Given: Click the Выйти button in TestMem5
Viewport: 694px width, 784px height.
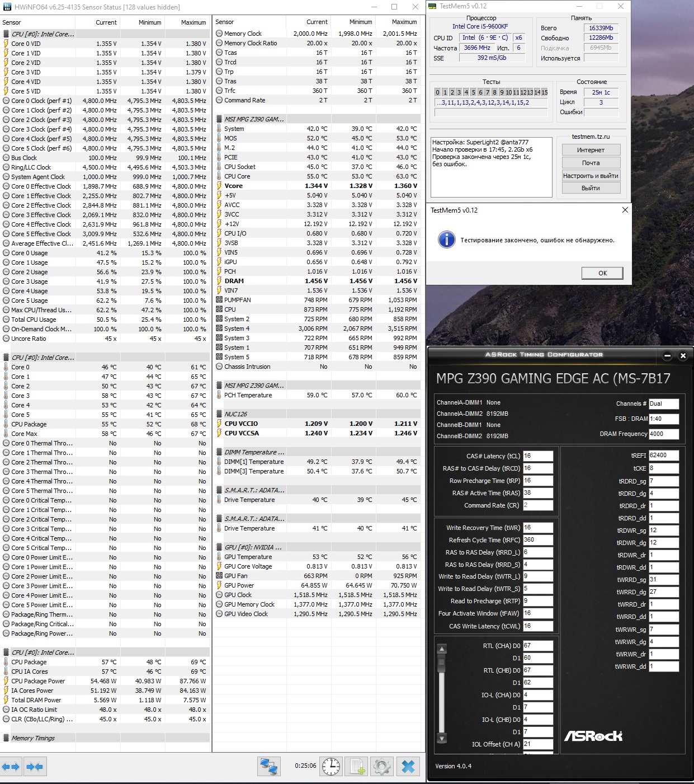Looking at the screenshot, I should (x=591, y=188).
